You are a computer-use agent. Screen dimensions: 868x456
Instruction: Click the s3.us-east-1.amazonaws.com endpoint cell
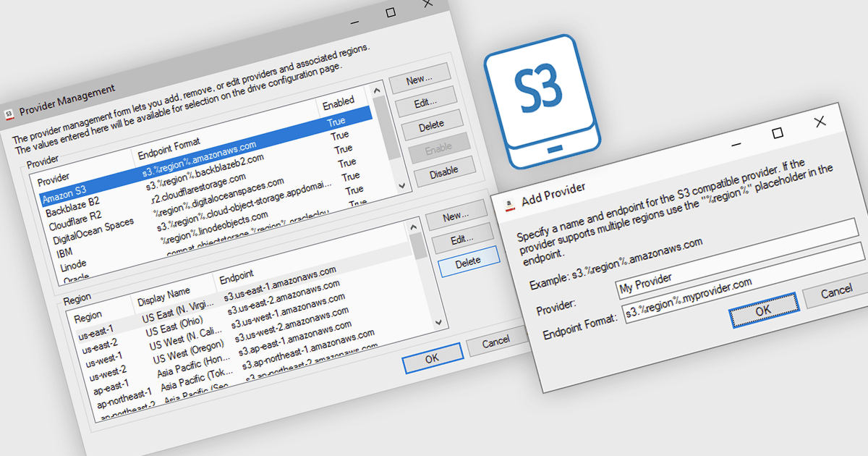click(x=280, y=283)
